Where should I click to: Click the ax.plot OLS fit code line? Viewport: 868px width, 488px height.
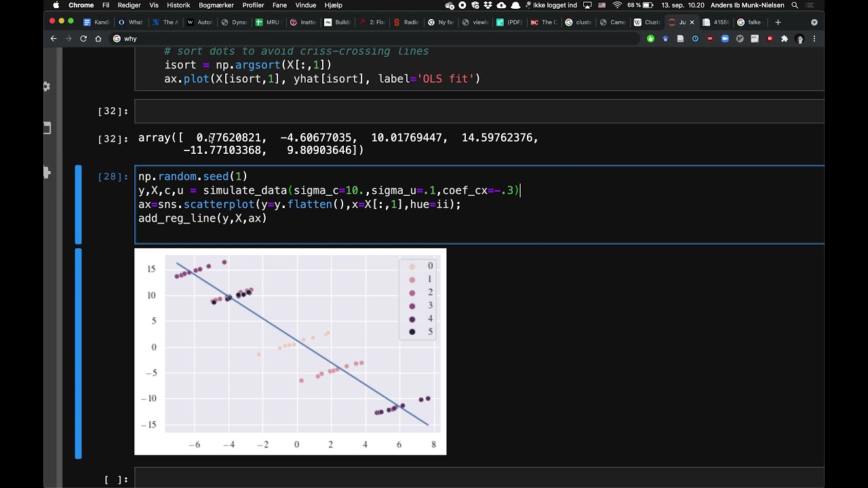[322, 79]
